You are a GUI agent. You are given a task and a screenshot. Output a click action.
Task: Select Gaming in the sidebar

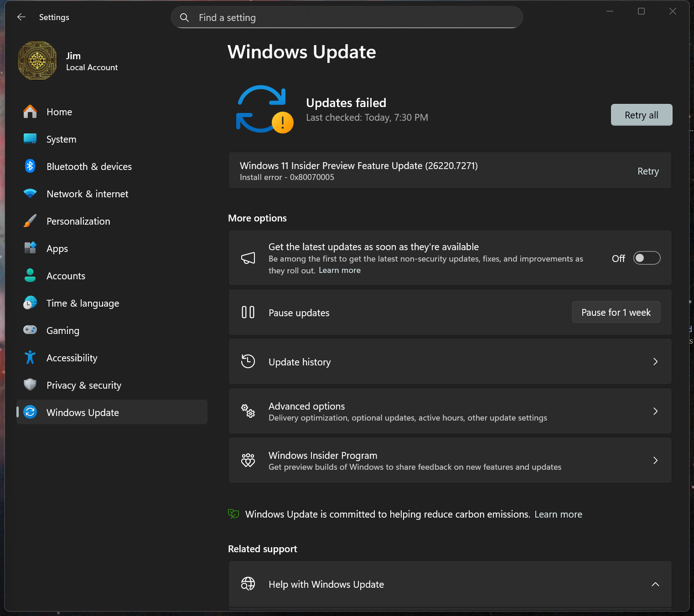pos(112,330)
